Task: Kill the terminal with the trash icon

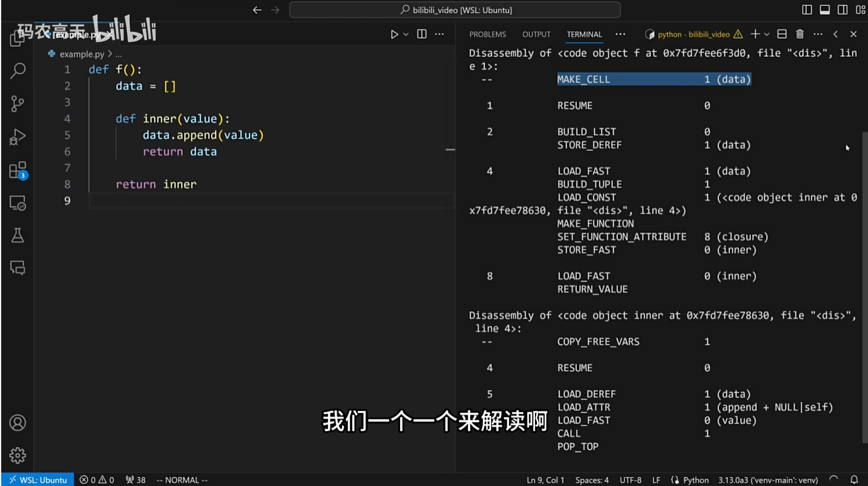Action: (799, 34)
